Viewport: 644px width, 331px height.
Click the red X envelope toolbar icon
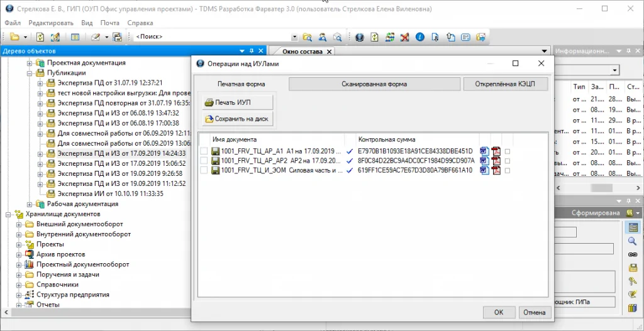coord(404,37)
